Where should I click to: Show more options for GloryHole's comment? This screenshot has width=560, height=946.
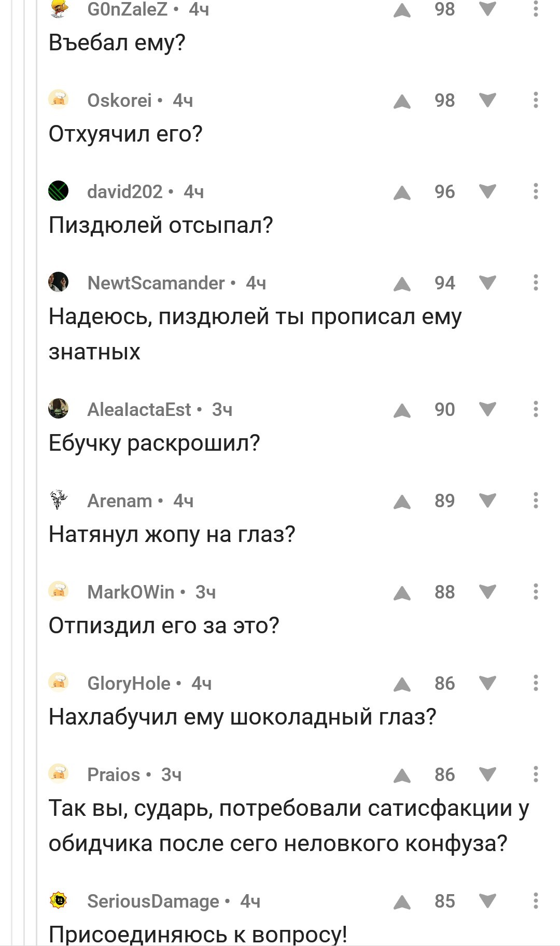point(536,683)
